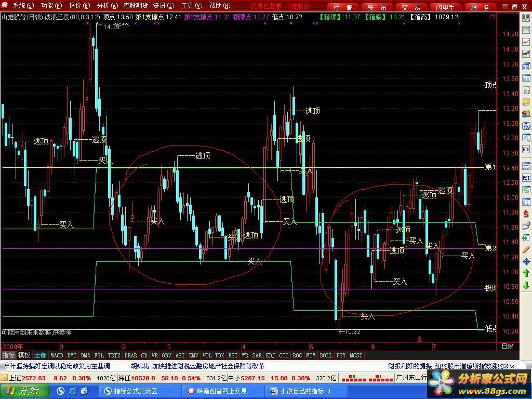Open the green import arrow sidebar icon

click(526, 238)
